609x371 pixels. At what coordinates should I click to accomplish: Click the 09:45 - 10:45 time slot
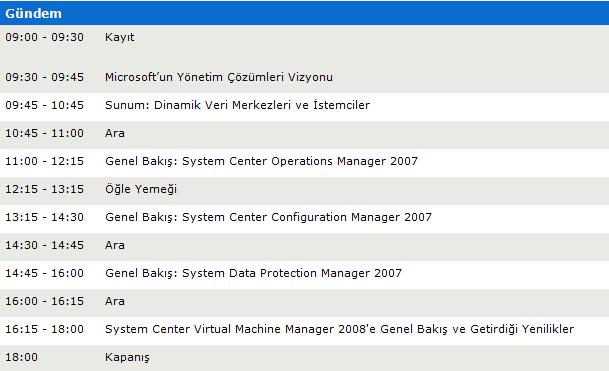44,105
